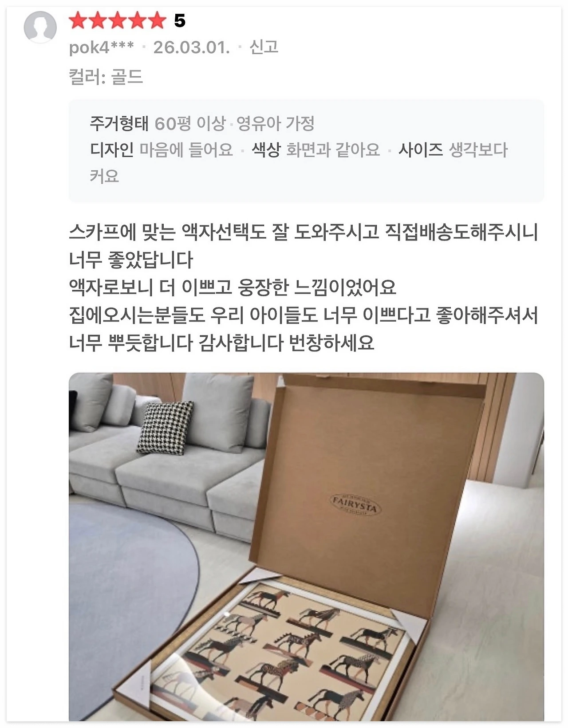Click the reviewer username pok4***

pos(102,47)
